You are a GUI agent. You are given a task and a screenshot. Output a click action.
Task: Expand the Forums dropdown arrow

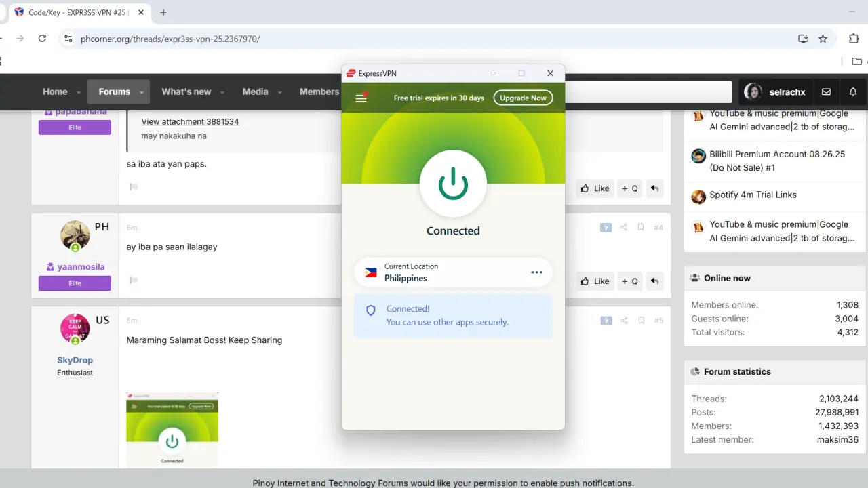(142, 92)
